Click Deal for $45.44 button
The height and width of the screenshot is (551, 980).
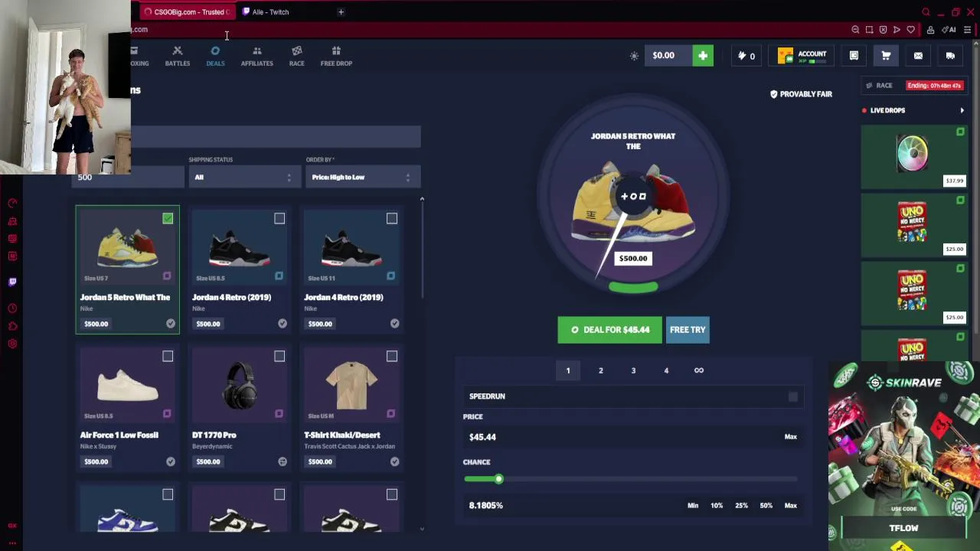(x=609, y=330)
